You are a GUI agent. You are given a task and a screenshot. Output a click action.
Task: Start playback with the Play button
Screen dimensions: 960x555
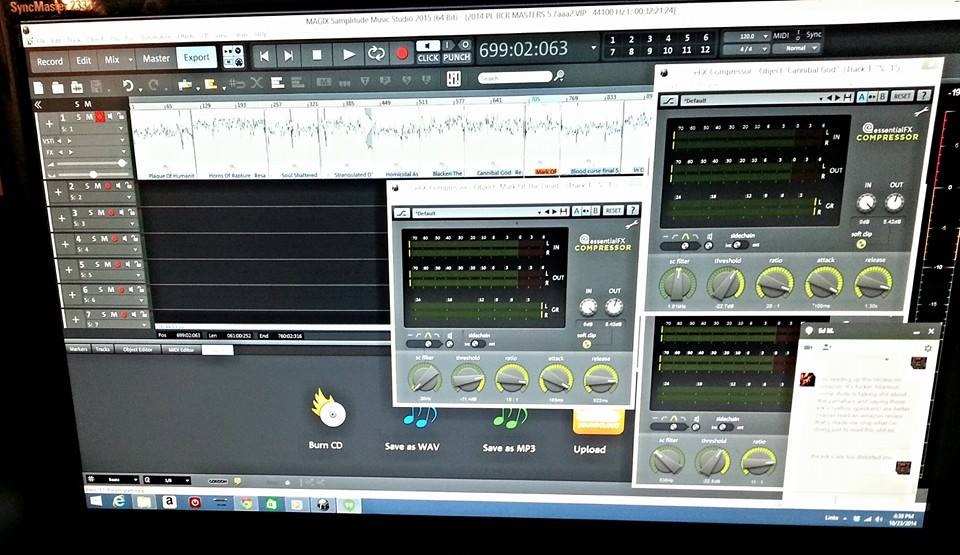click(348, 55)
